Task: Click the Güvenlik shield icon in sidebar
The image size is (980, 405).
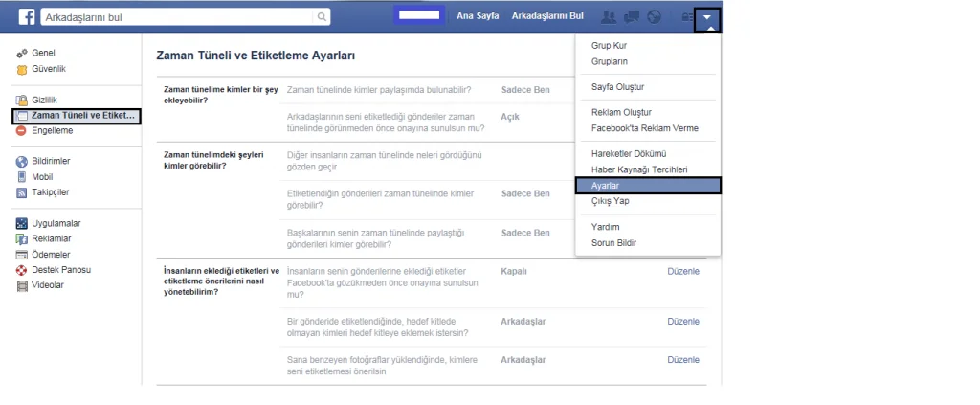Action: click(x=21, y=69)
